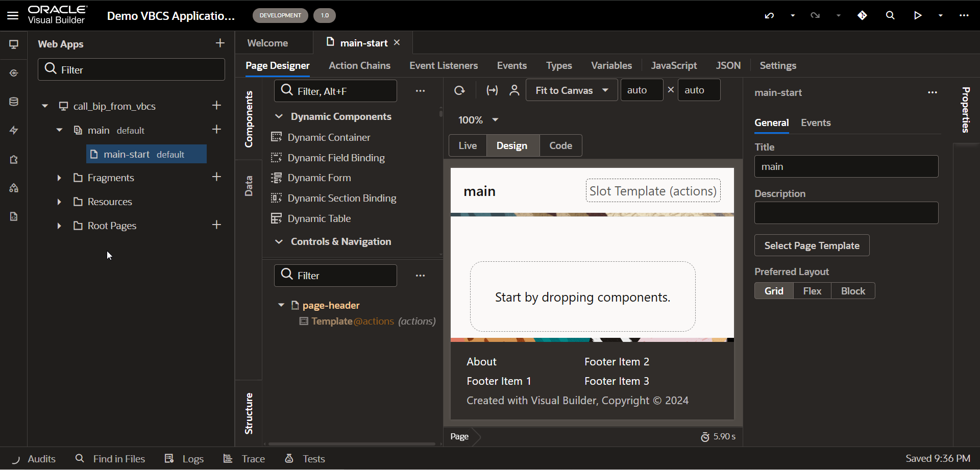Add a new fragment with plus
The image size is (980, 470).
[x=216, y=177]
